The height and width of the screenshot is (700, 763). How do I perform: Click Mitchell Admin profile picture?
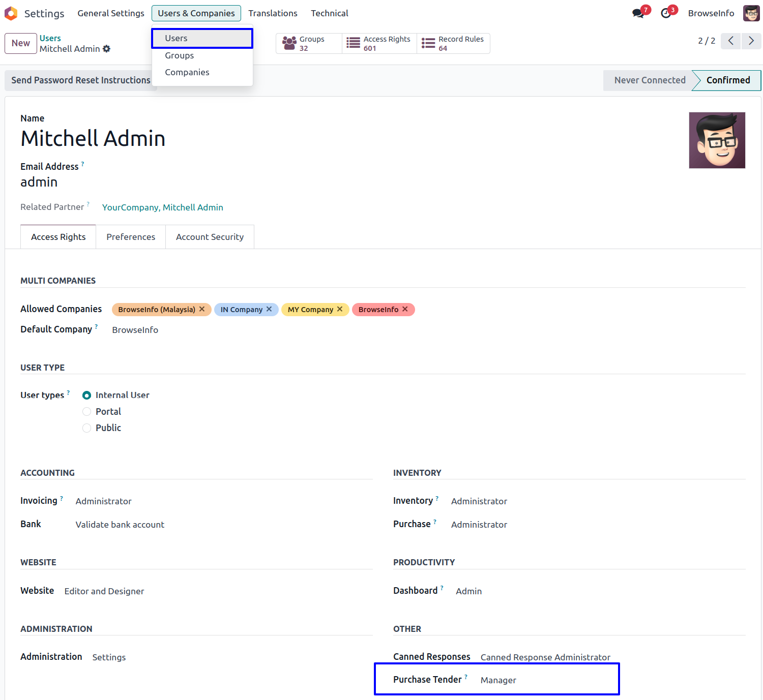[x=717, y=140]
